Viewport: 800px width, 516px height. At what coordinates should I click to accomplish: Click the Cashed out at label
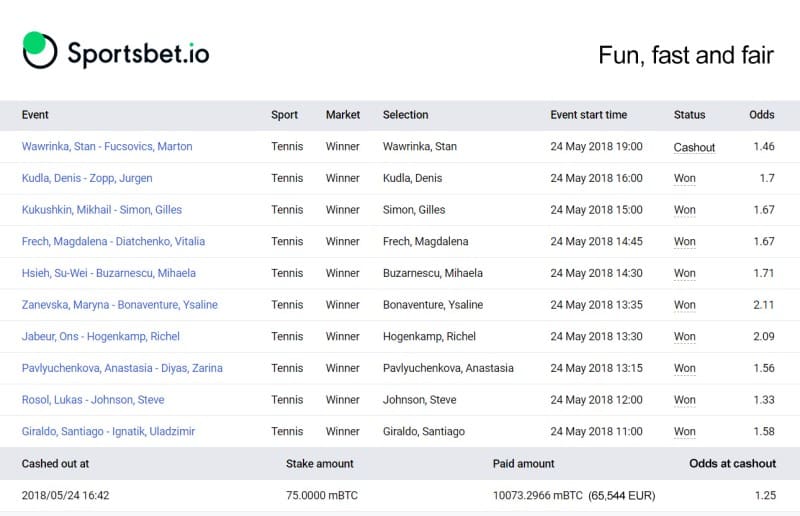(x=55, y=464)
